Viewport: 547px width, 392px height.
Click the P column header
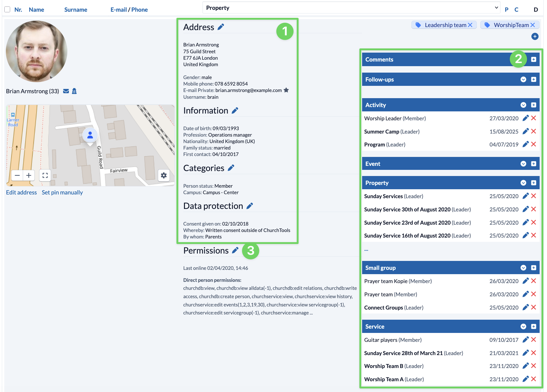507,10
